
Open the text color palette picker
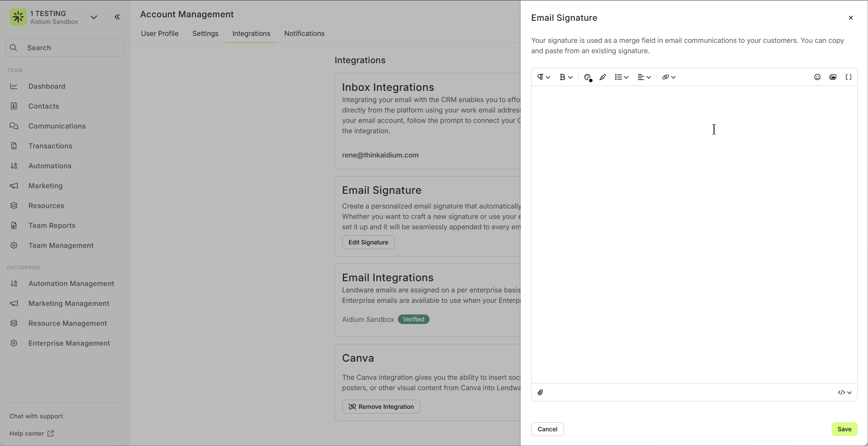point(587,77)
